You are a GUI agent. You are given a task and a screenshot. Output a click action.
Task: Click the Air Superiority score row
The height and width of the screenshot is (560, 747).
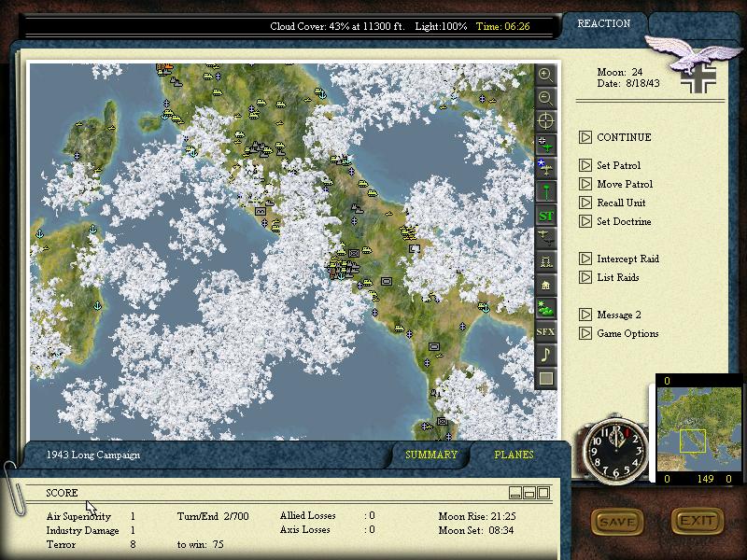coord(91,516)
